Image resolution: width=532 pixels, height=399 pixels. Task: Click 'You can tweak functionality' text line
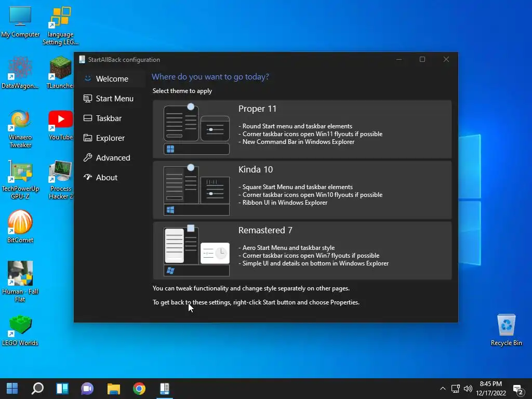click(x=251, y=288)
